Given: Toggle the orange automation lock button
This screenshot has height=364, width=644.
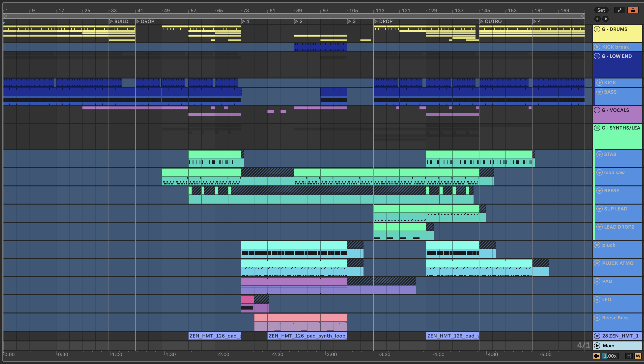Looking at the screenshot, I should (x=632, y=10).
